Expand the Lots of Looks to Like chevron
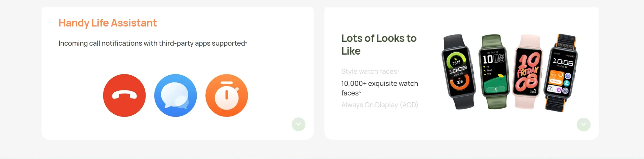Image resolution: width=644 pixels, height=159 pixels. tap(583, 124)
